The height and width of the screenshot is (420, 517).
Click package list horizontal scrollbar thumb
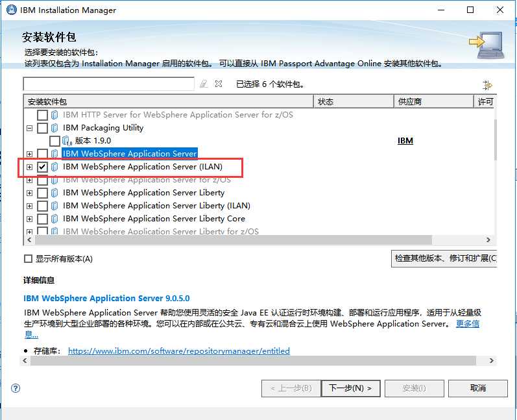233,240
